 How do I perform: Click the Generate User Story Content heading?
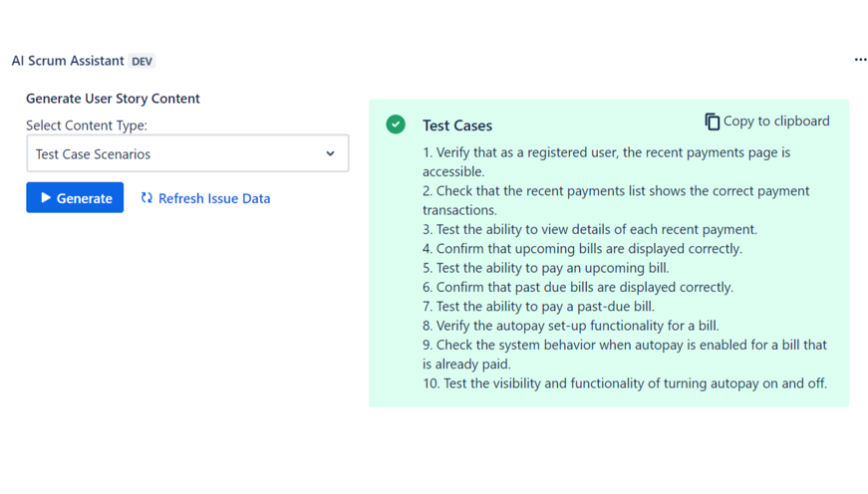pyautogui.click(x=113, y=99)
